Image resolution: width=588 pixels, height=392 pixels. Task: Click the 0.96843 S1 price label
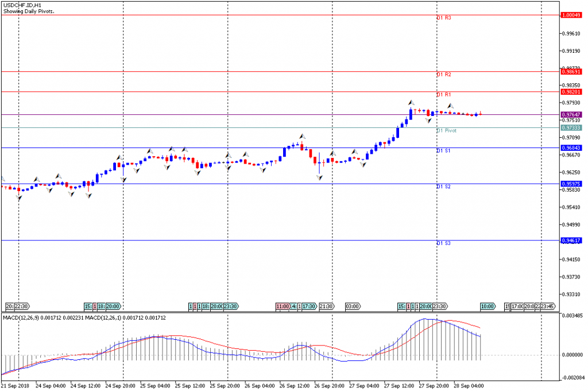[x=571, y=148]
